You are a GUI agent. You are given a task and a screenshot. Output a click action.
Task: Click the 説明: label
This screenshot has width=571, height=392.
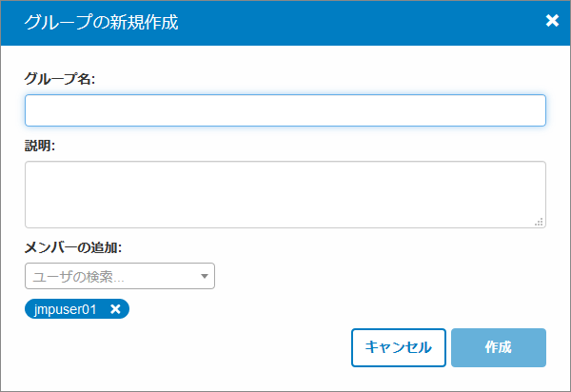[40, 146]
